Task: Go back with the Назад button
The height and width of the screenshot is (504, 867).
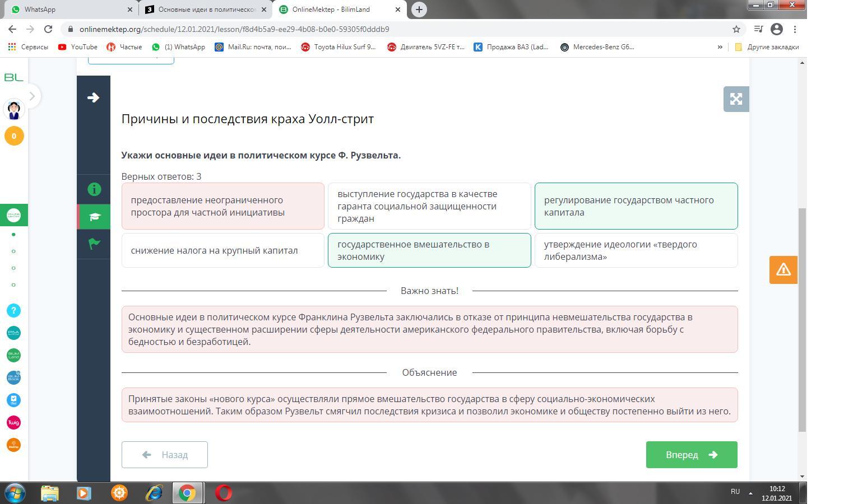Action: tap(165, 455)
